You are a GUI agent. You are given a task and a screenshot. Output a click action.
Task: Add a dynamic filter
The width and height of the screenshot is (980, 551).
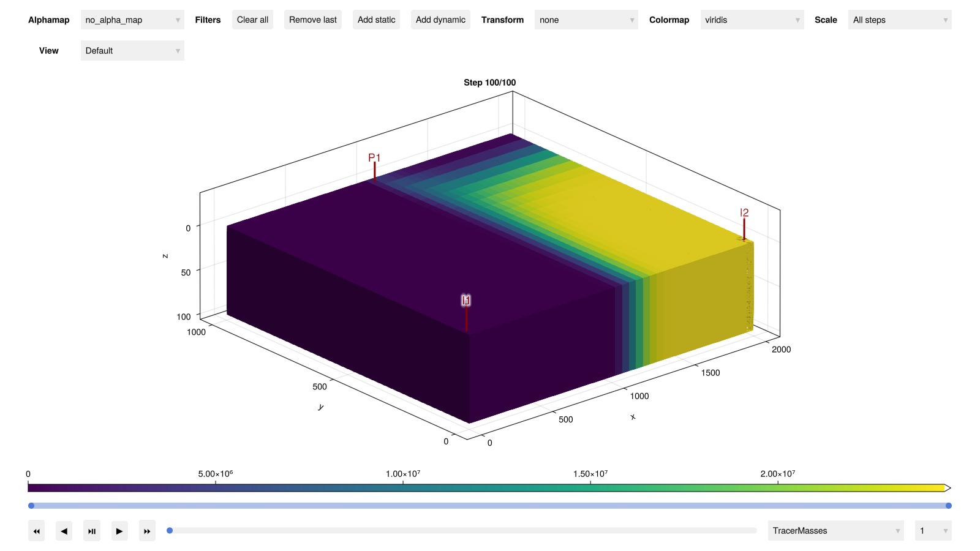[440, 20]
